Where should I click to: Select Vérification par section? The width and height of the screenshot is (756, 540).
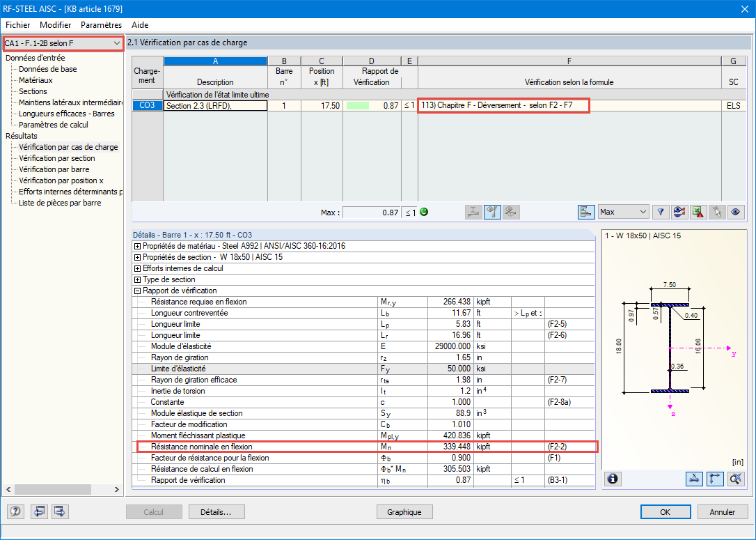click(x=57, y=158)
